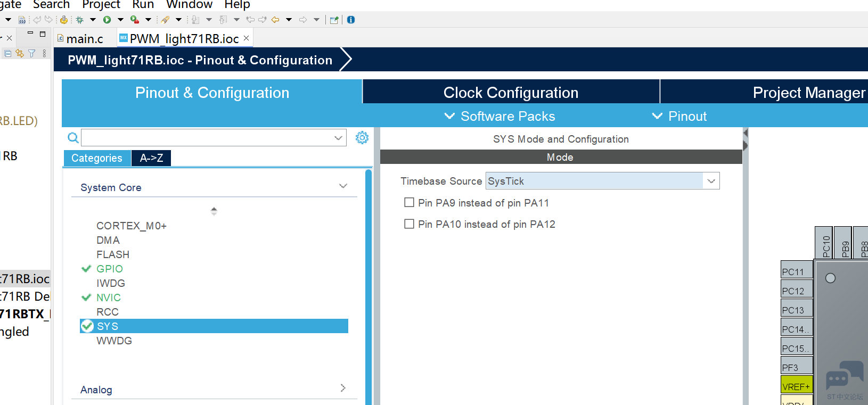The height and width of the screenshot is (405, 868).
Task: Select RCC in System Core list
Action: pyautogui.click(x=108, y=312)
